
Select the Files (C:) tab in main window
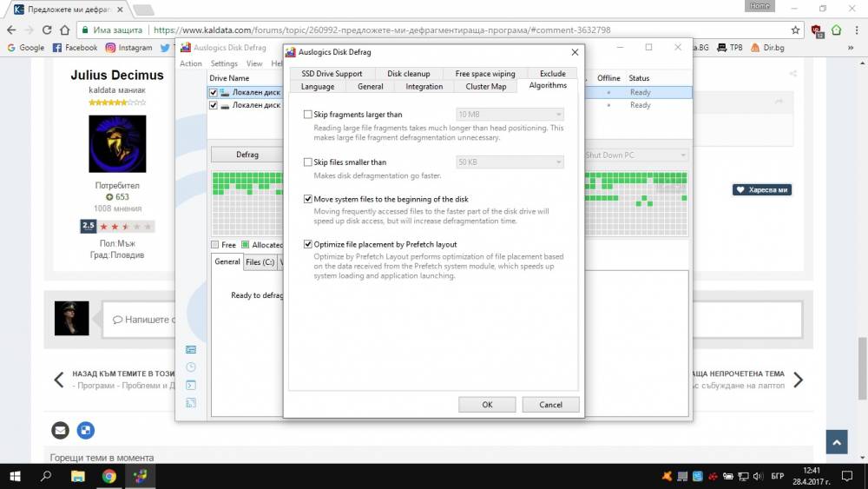(260, 262)
